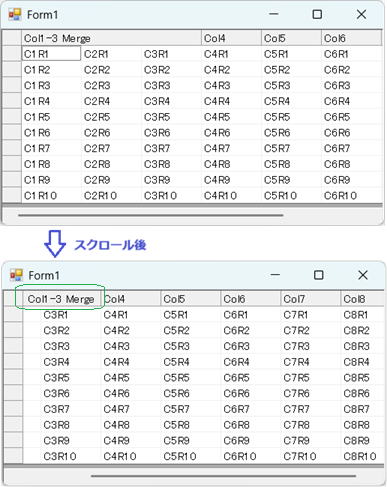387x487 pixels.
Task: Click select-all corner cell in top grid
Action: coord(12,38)
